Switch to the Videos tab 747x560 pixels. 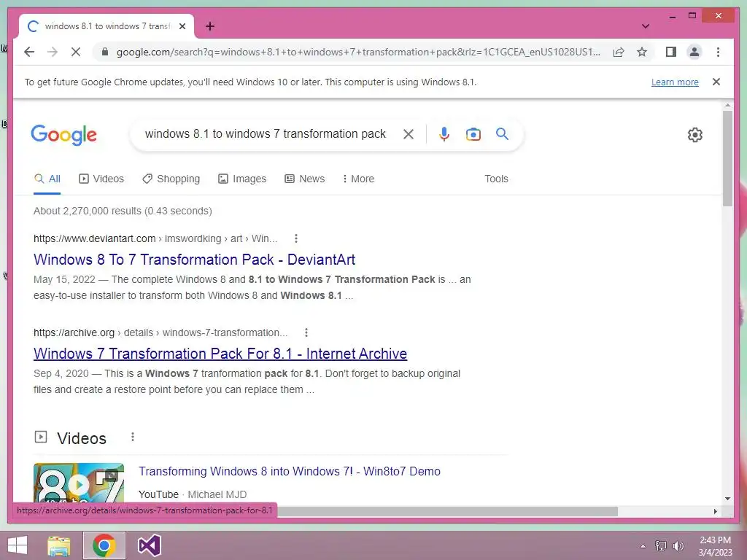101,179
